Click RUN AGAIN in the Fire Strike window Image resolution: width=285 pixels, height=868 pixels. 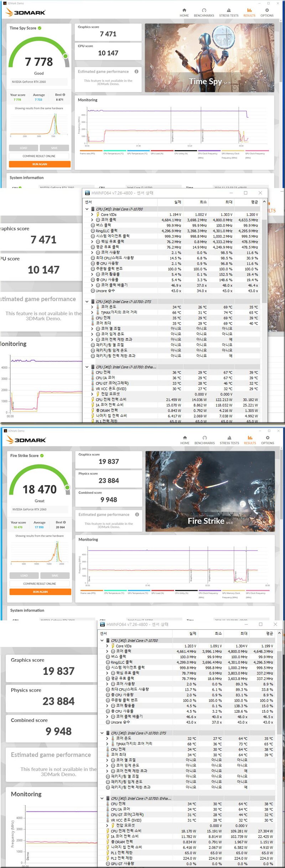40,592
